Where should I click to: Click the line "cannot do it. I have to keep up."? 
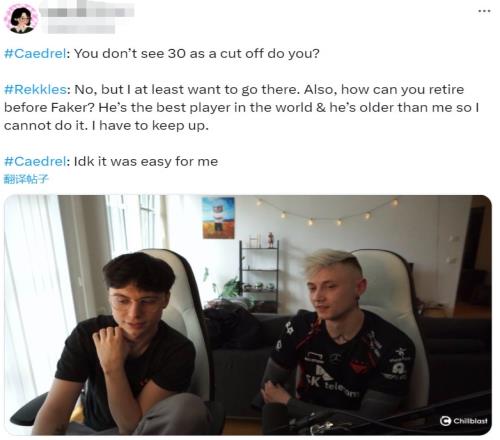106,125
